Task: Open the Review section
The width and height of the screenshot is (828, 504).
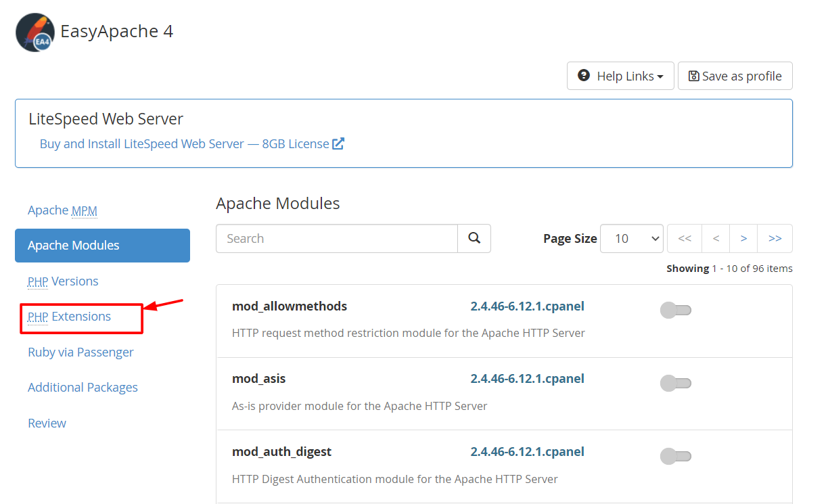Action: pos(47,423)
